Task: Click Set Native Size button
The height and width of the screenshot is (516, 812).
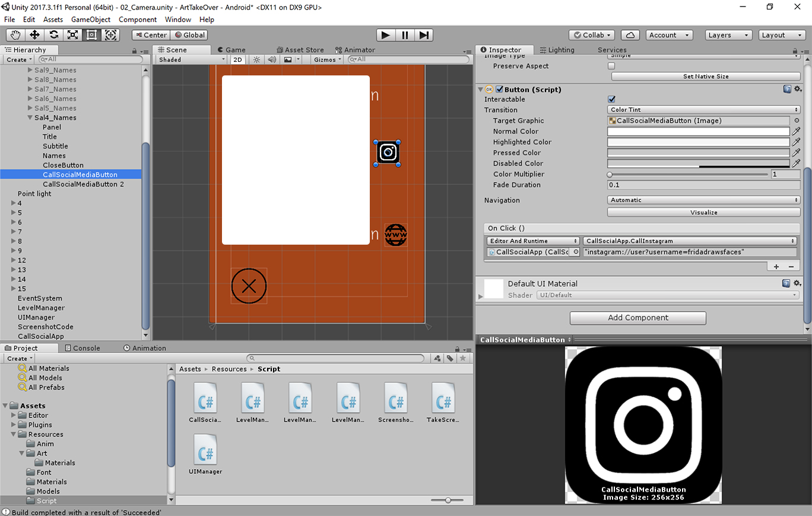Action: coord(706,77)
